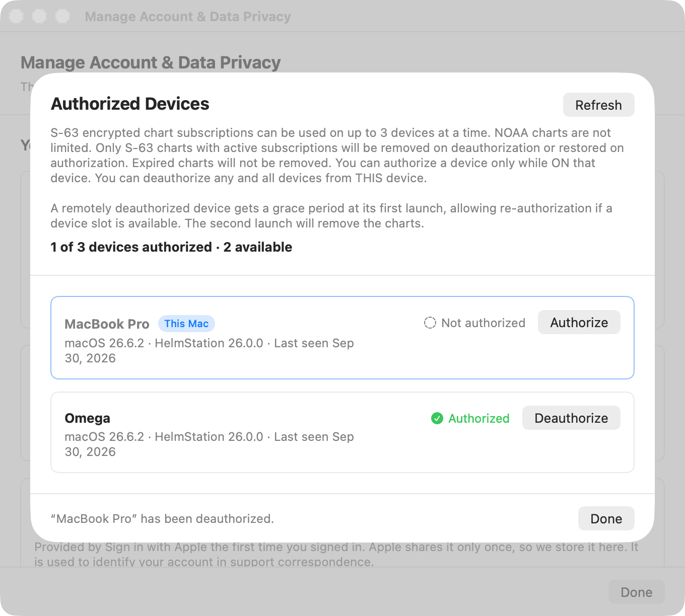Authorize the MacBook Pro device
Viewport: 685px width, 616px height.
[579, 322]
